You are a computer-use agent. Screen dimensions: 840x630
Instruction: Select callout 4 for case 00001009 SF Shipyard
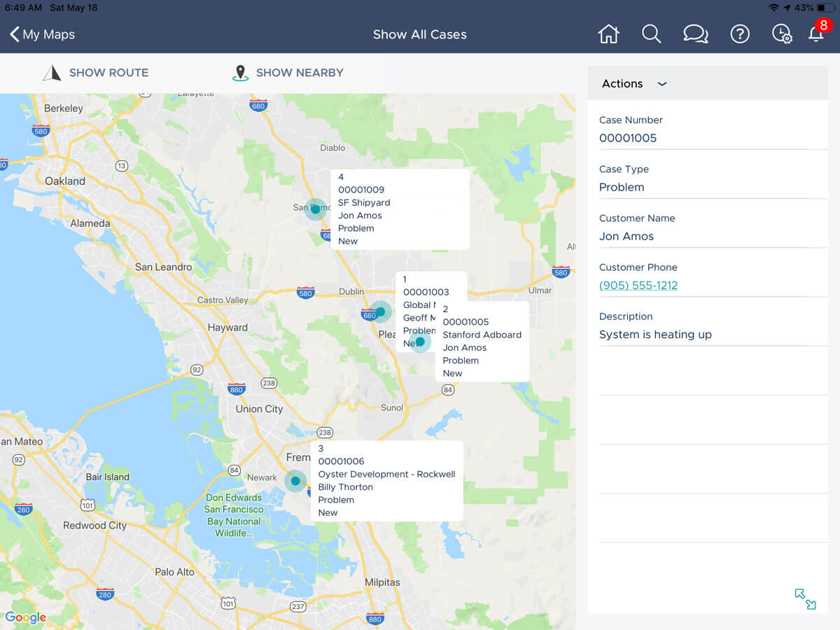coord(399,209)
